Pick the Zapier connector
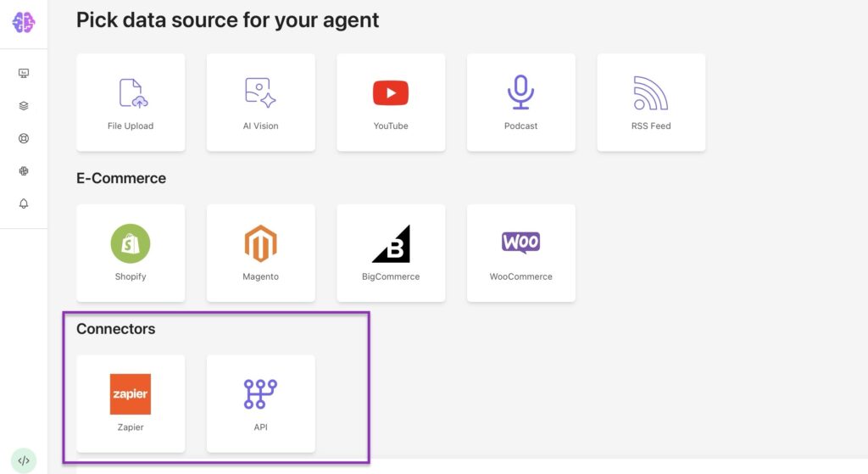The width and height of the screenshot is (868, 474). [131, 404]
